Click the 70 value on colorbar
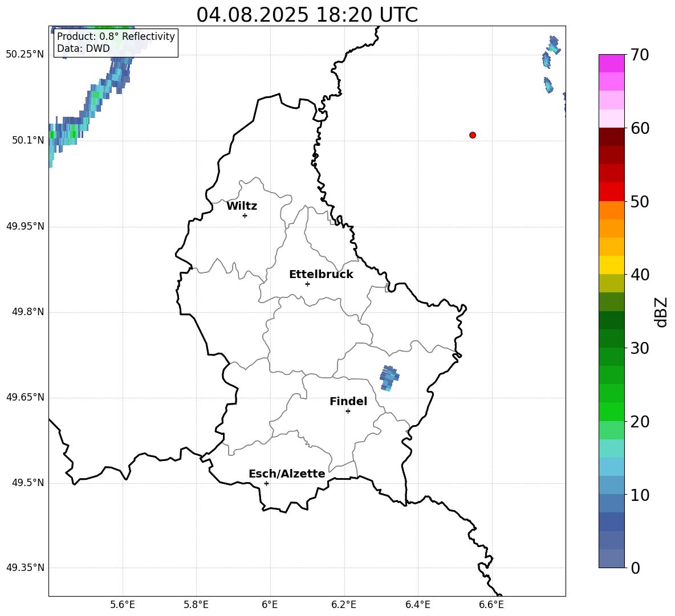This screenshot has width=675, height=616. pos(640,55)
